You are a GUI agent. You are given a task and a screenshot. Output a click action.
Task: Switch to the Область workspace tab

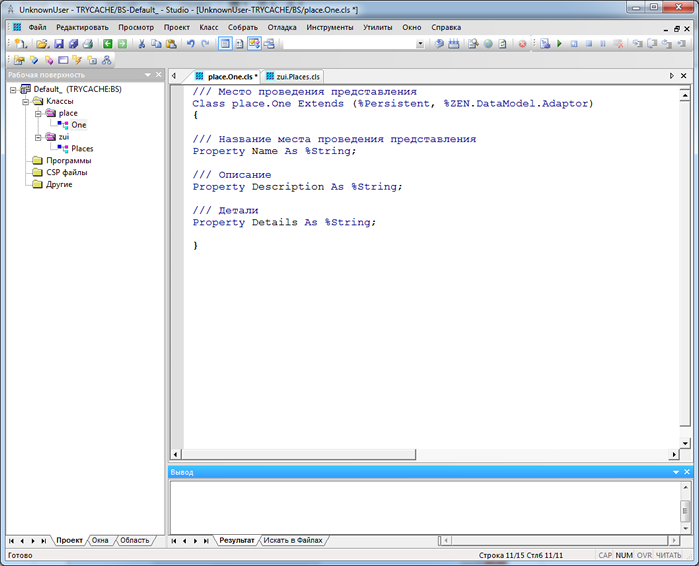(135, 540)
